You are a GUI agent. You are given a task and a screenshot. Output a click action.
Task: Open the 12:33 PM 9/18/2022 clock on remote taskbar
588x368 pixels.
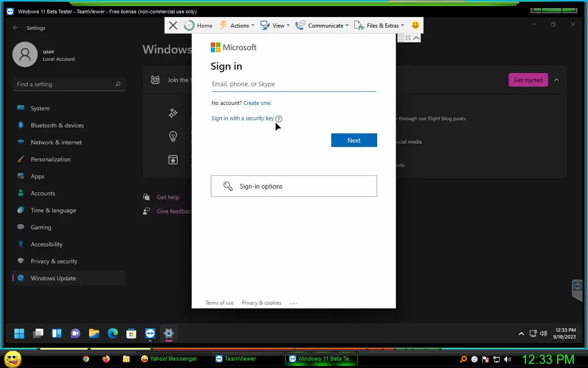[565, 333]
